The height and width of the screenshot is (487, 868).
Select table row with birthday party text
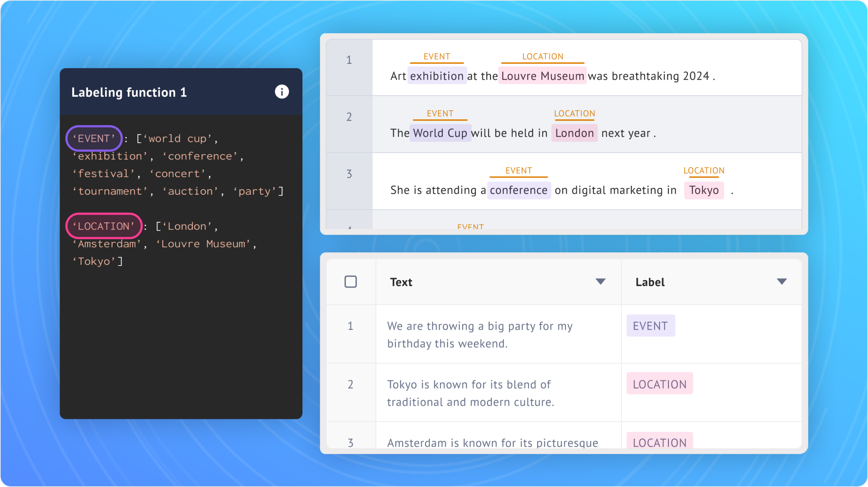[x=479, y=334]
